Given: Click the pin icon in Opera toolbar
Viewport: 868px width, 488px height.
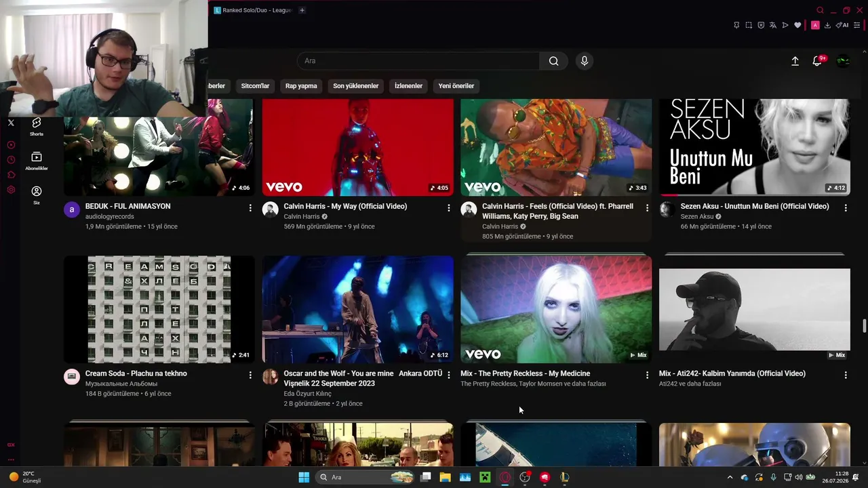Looking at the screenshot, I should click(x=736, y=25).
